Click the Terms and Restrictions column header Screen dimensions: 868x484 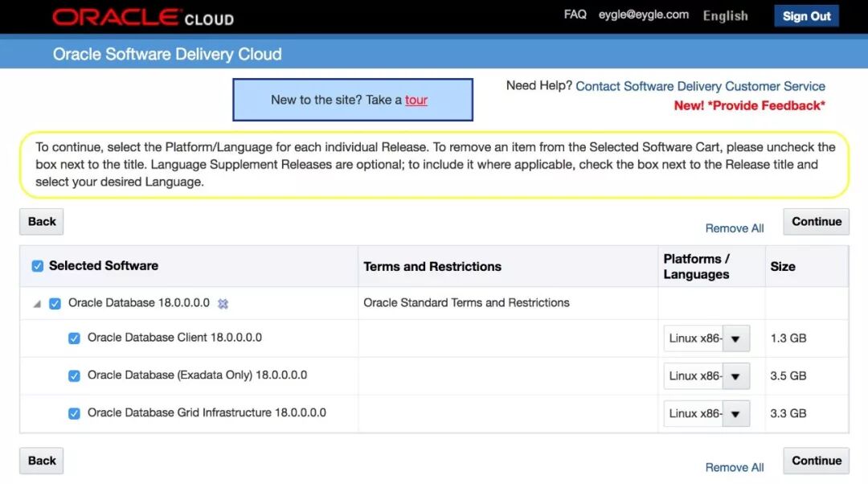[432, 267]
